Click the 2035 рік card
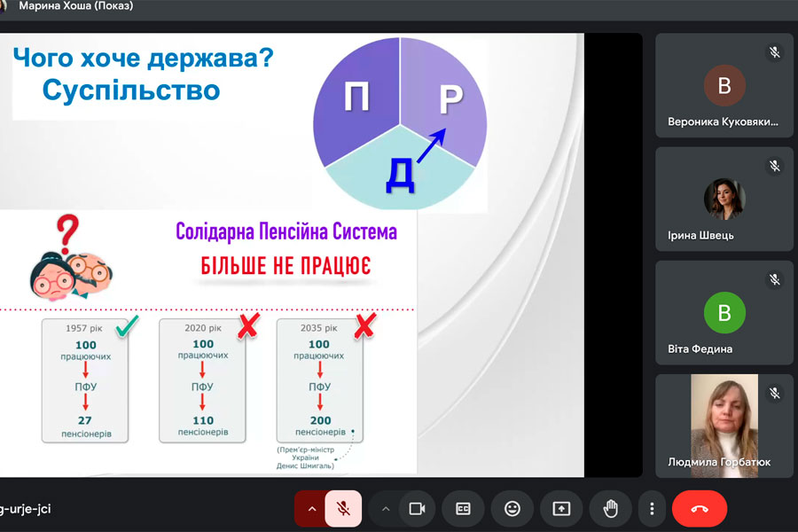This screenshot has width=798, height=532. [319, 379]
